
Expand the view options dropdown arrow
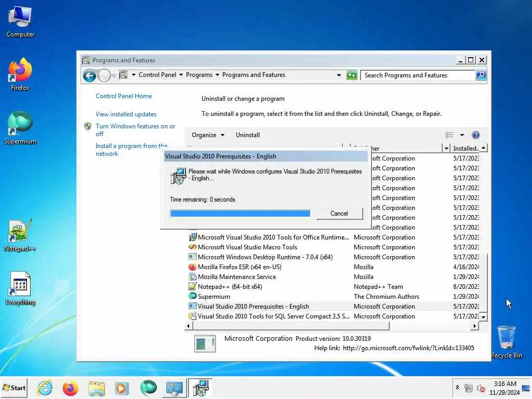point(462,135)
